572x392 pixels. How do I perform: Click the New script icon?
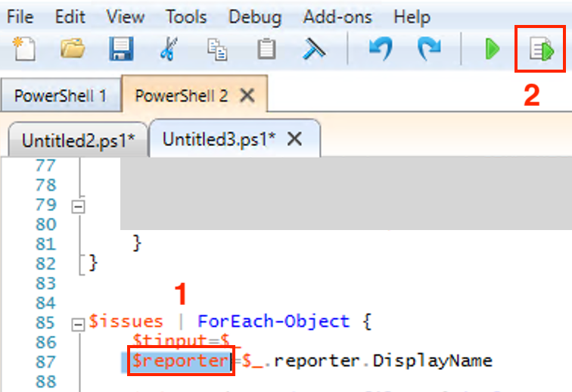coord(26,50)
